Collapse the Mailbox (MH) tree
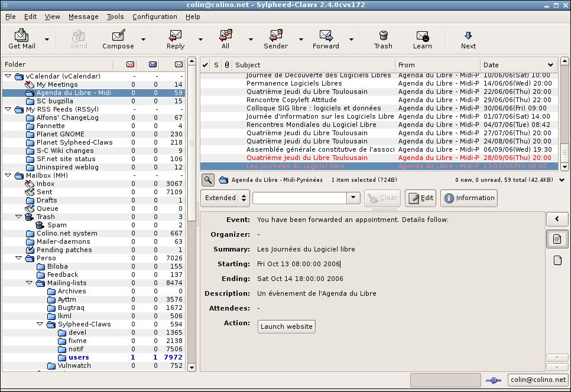Image resolution: width=571 pixels, height=392 pixels. click(8, 175)
